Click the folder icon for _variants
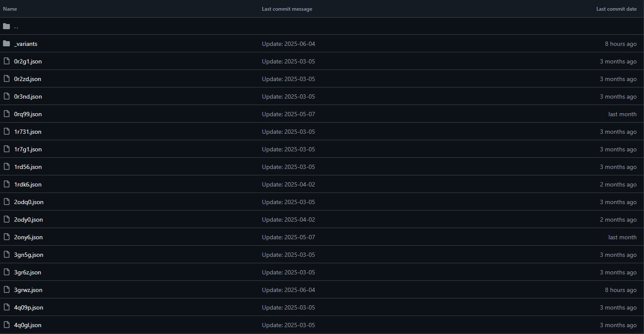This screenshot has width=644, height=334. [6, 44]
